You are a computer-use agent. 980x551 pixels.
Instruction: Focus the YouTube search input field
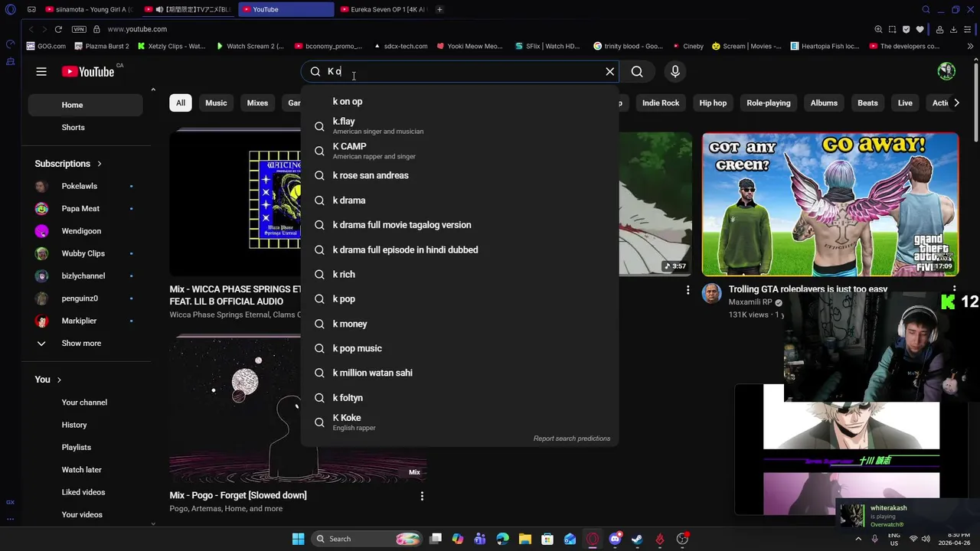tap(459, 71)
